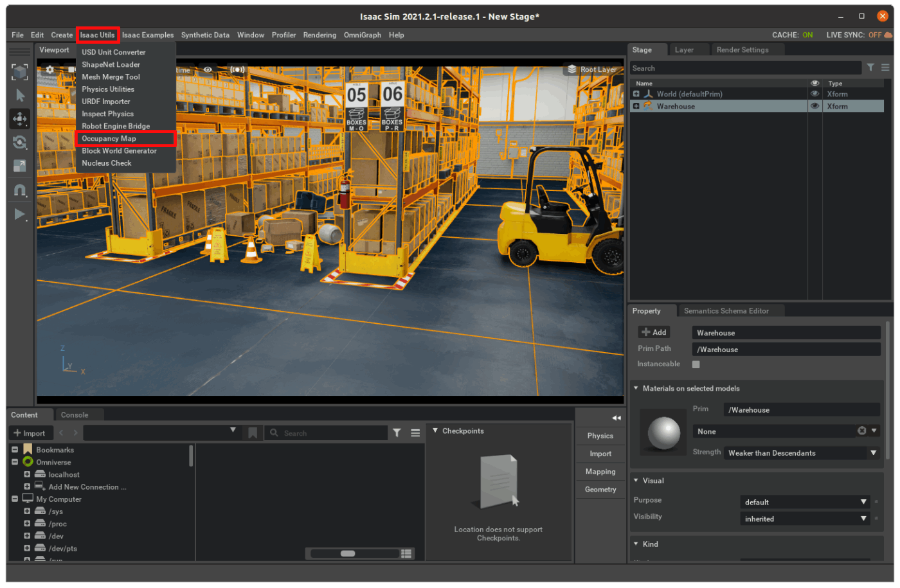The image size is (900, 588).
Task: Collapse Materials on selected models section
Action: 636,388
